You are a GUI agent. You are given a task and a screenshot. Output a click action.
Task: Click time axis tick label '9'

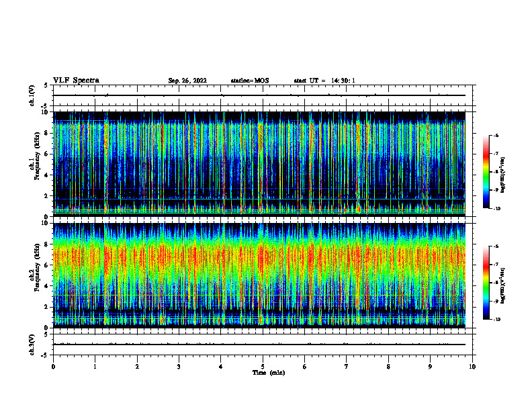430,367
